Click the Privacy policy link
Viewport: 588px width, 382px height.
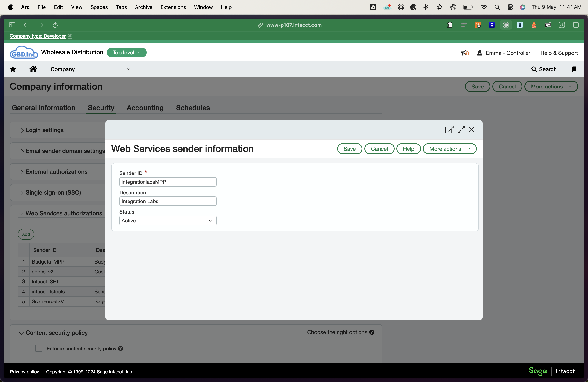pos(24,372)
